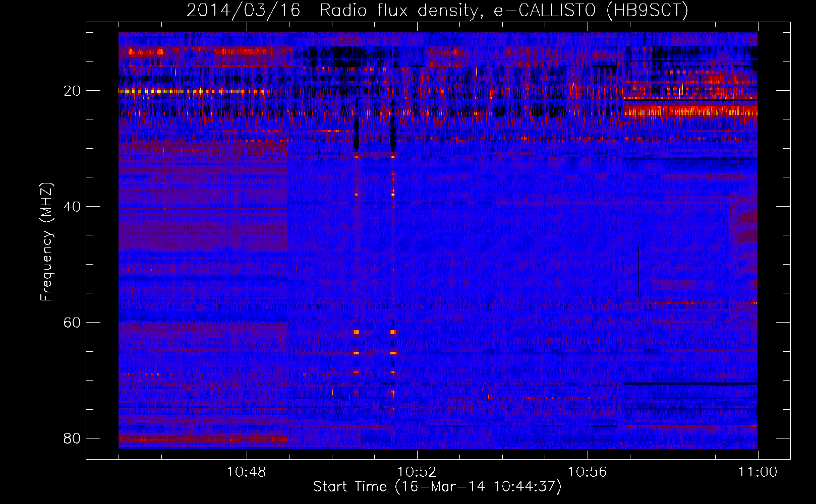Screen dimensions: 816x504
Task: Click the "20" frequency tick label
Action: tap(72, 91)
